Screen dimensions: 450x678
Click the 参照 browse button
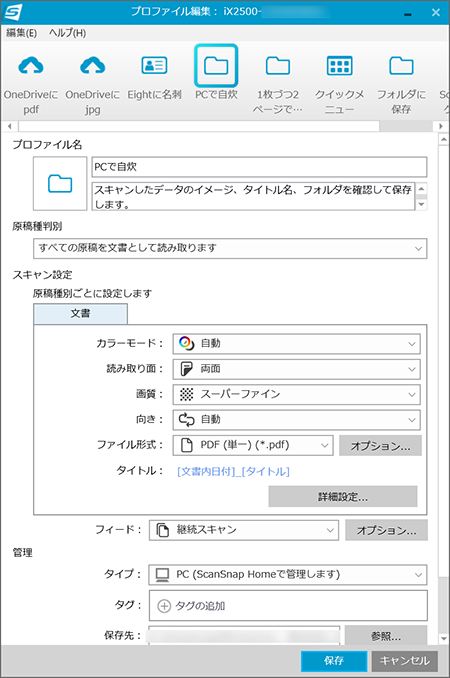click(x=386, y=636)
